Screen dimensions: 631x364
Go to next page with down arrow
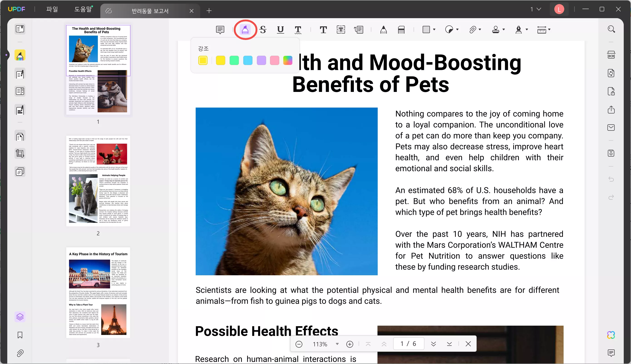[x=434, y=344]
